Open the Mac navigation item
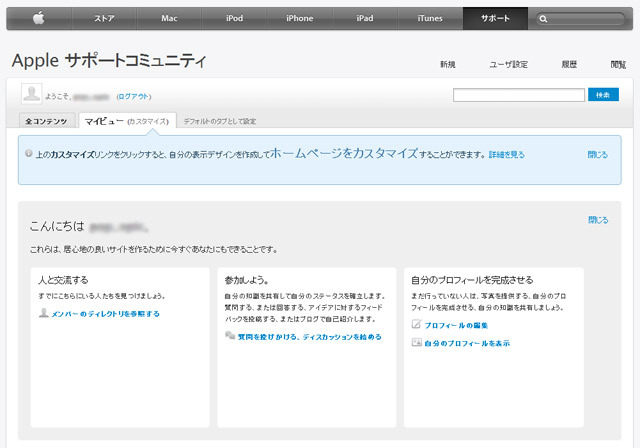Image resolution: width=640 pixels, height=448 pixels. (x=169, y=18)
